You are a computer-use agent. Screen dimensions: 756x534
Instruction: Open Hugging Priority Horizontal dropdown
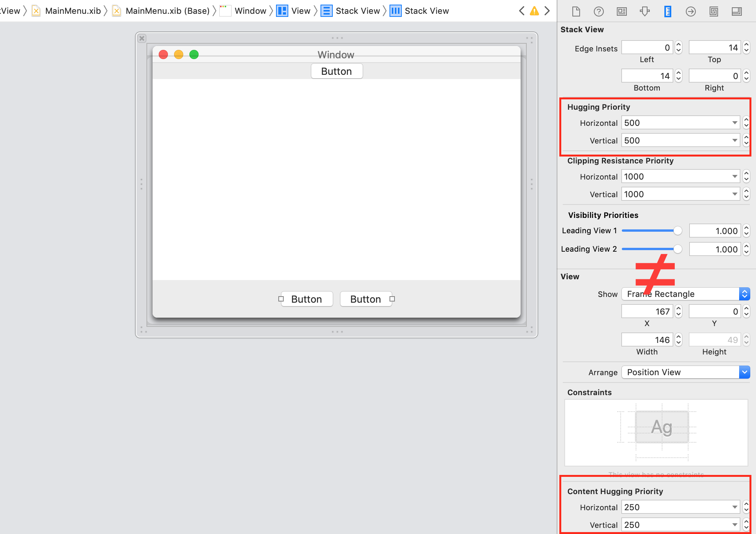coord(735,123)
